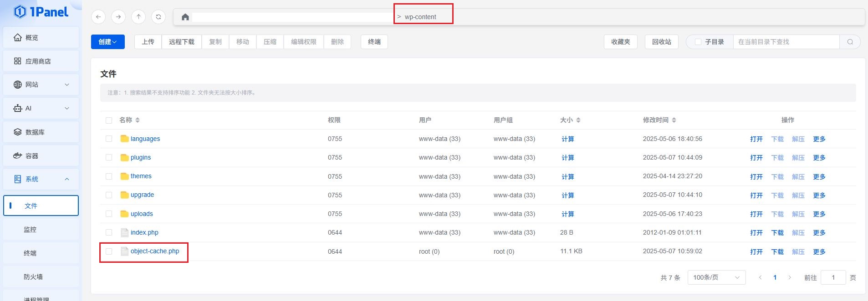Check the themes folder row
Screen dimensions: 868x301
[x=109, y=176]
